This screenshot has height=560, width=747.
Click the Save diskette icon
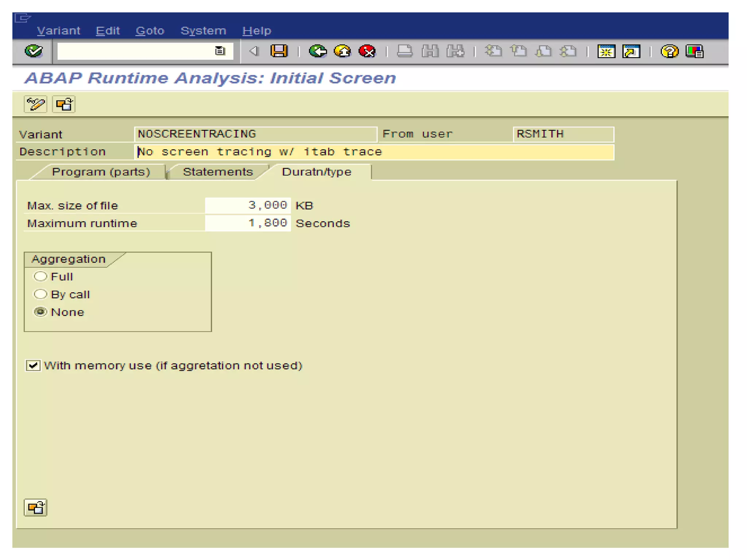point(279,51)
